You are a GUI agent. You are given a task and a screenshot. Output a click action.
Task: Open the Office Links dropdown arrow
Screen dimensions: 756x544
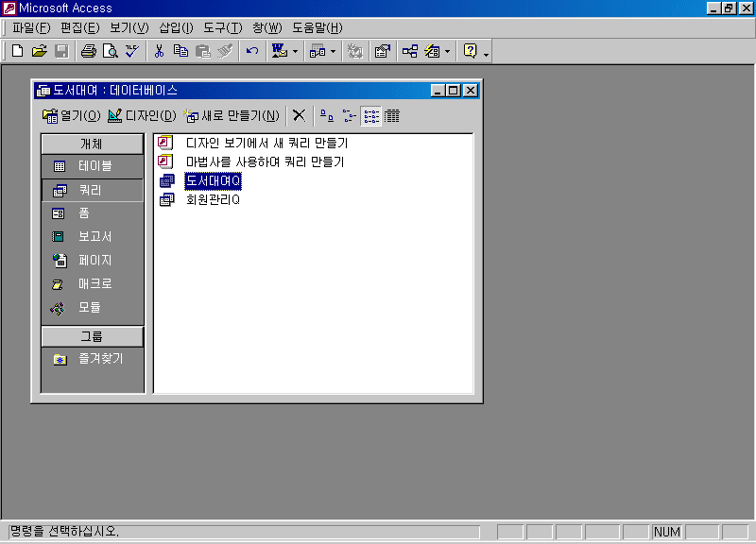coord(295,51)
